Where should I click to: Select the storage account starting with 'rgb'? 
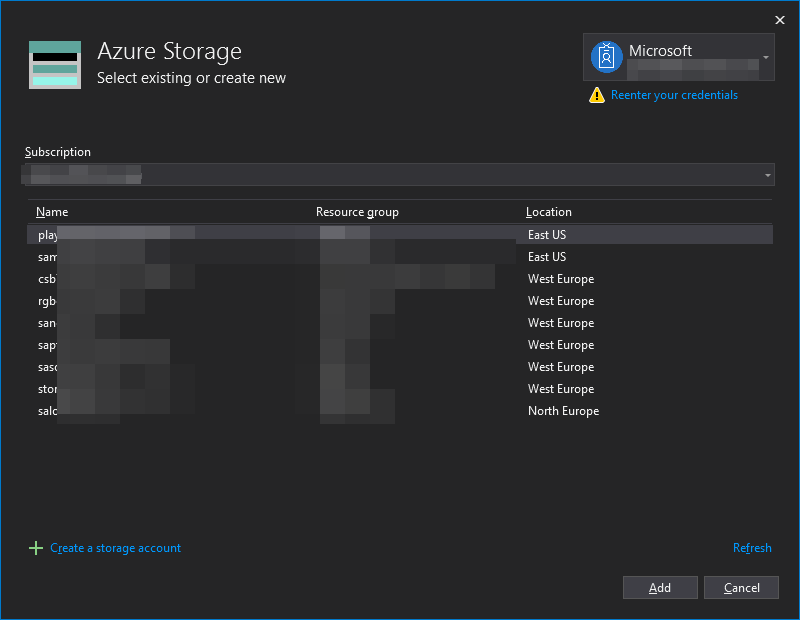(400, 301)
